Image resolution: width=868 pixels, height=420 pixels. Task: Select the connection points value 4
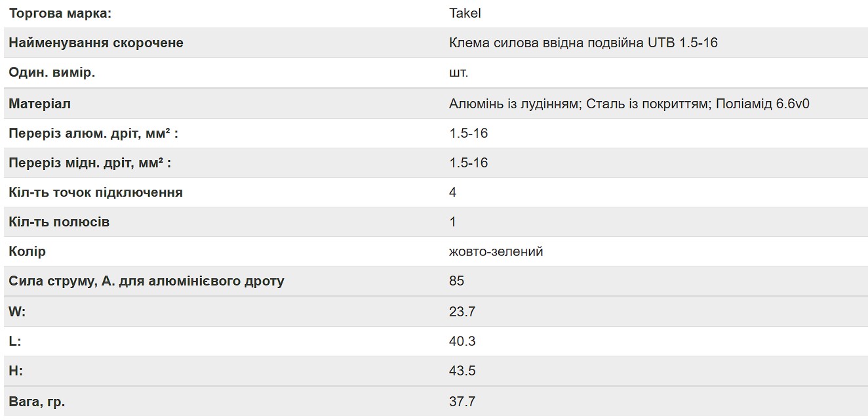pos(453,192)
